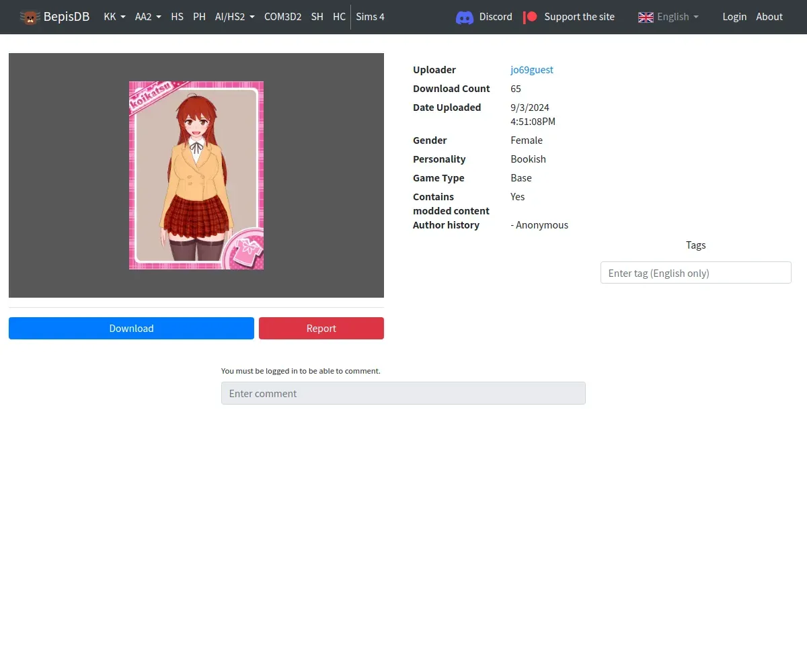Click the Discord logo icon
Image resolution: width=807 pixels, height=672 pixels.
click(465, 17)
